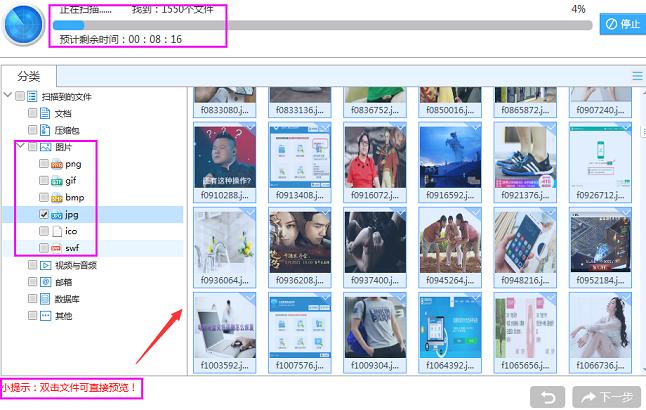Tick the 数据库 checkbox

[33, 298]
